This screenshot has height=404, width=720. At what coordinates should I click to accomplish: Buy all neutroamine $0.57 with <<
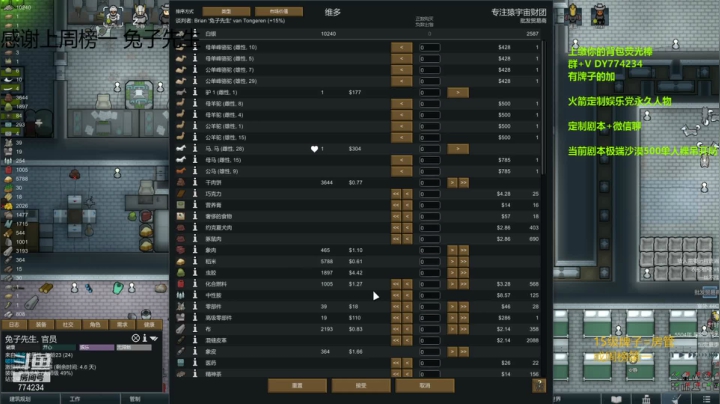396,295
